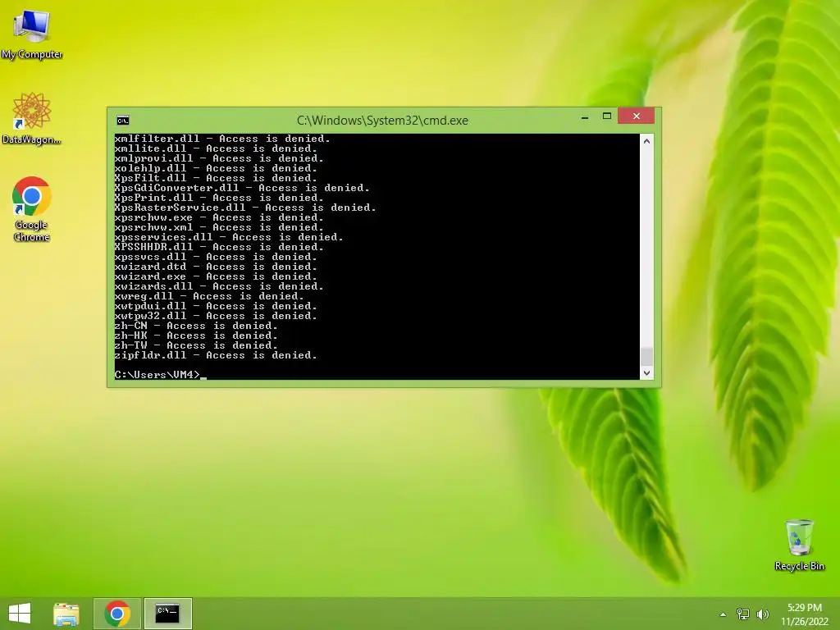Click the XpsPrint.dll output line
This screenshot has width=840, height=630.
pyautogui.click(x=219, y=198)
